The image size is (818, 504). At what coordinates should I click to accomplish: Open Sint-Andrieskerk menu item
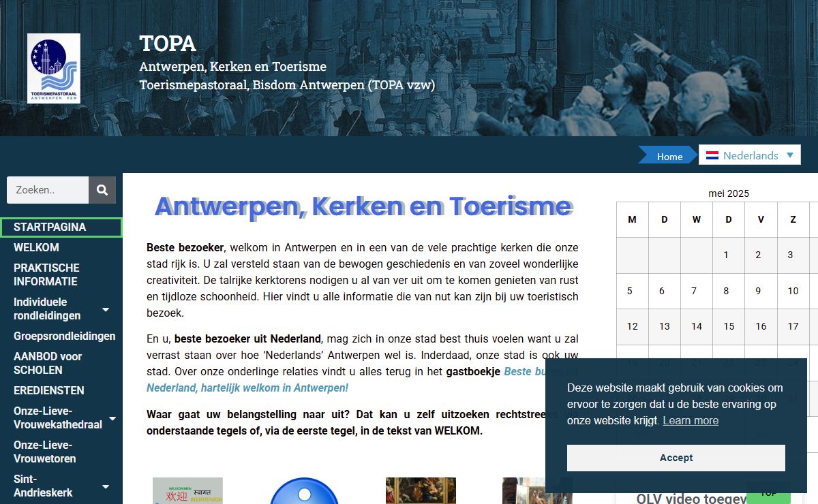pyautogui.click(x=43, y=486)
